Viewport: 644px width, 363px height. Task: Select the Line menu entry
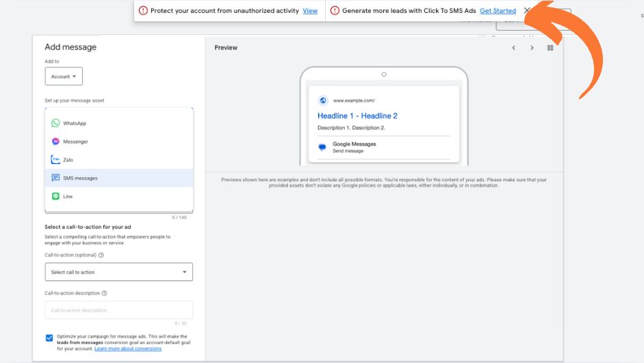(x=119, y=196)
